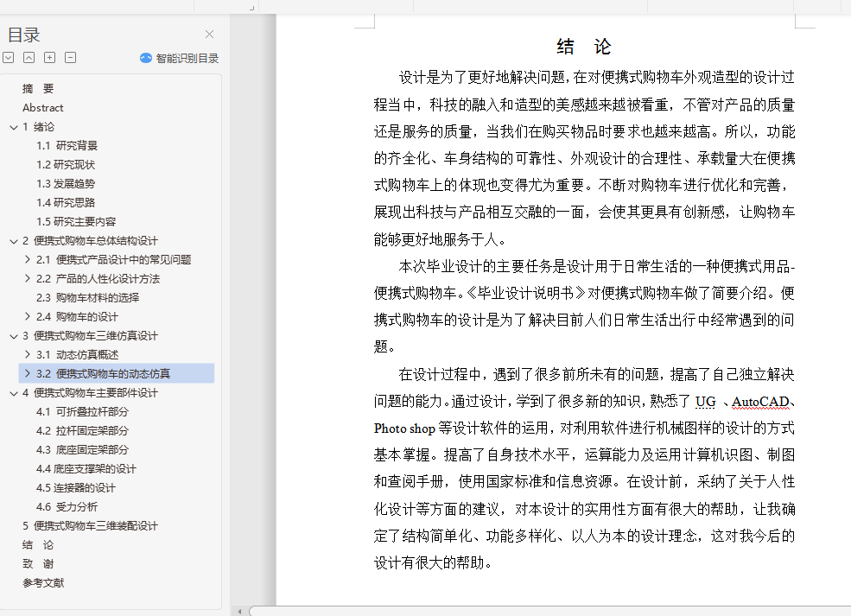This screenshot has height=616, width=851.
Task: Click the text Photo shop in document
Action: pos(404,429)
